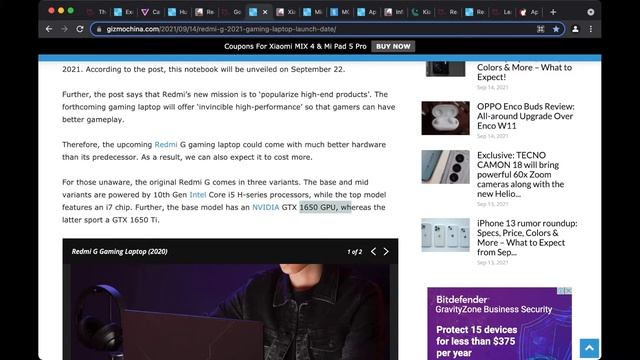
Task: Open a new browser tab
Action: point(553,12)
